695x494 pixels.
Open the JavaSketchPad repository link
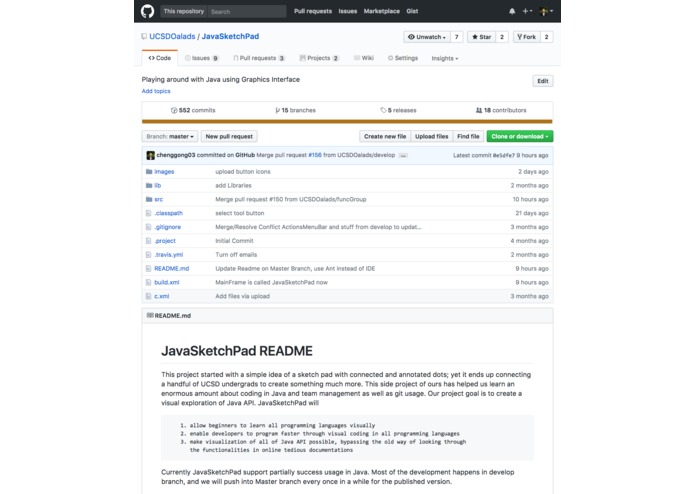[x=230, y=36]
